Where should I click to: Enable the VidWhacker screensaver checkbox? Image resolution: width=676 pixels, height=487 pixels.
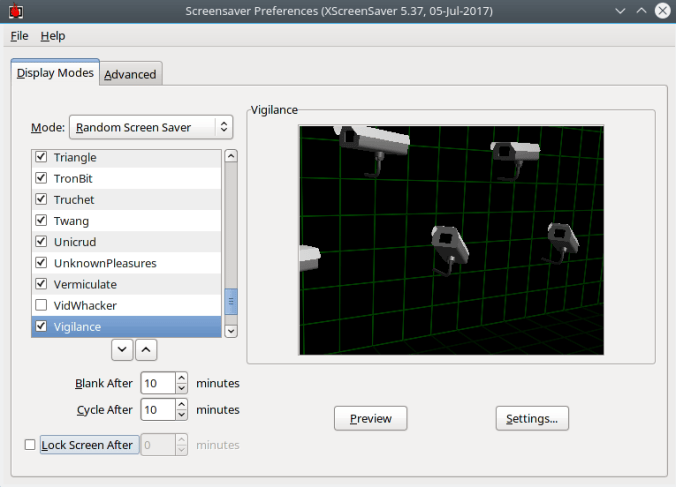pyautogui.click(x=41, y=305)
